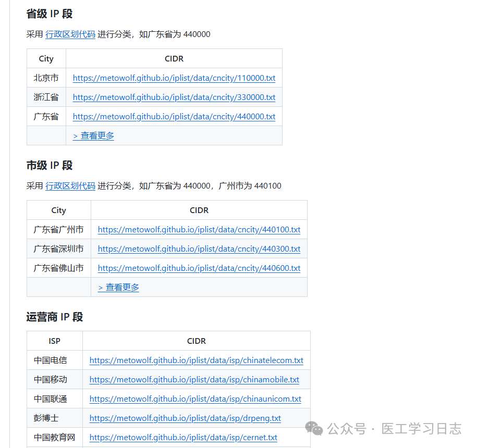The width and height of the screenshot is (477, 448).
Task: Select the 浙江省 cell
Action: click(46, 97)
